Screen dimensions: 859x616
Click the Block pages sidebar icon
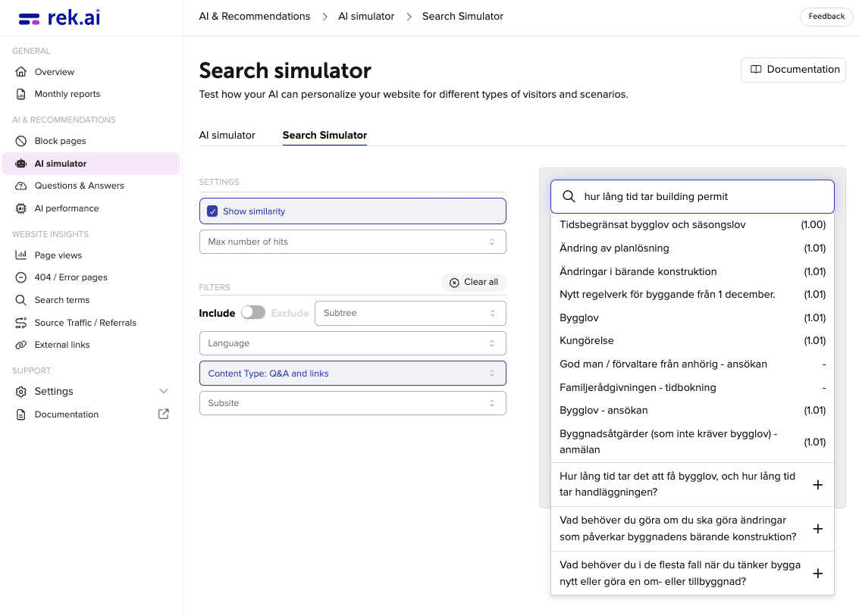coord(21,141)
